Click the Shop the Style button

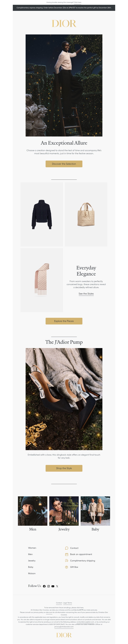[64, 468]
